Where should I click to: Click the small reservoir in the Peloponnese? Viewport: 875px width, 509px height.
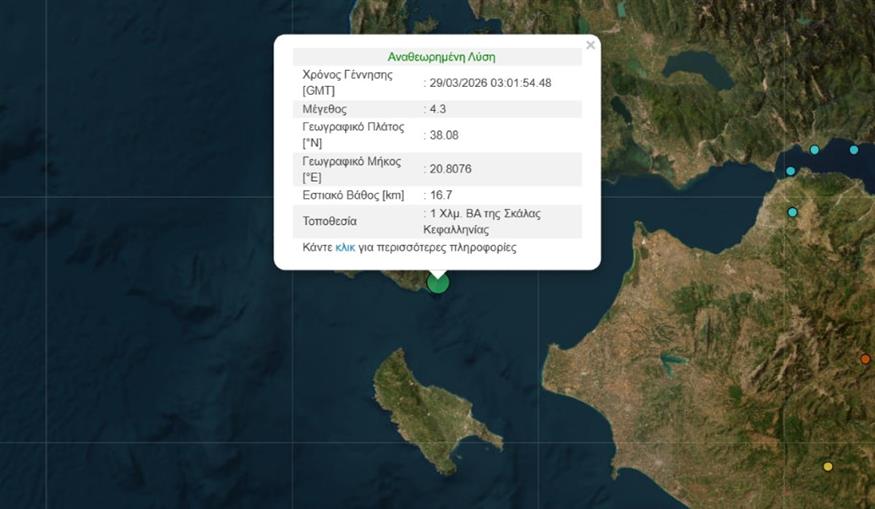pos(672,358)
